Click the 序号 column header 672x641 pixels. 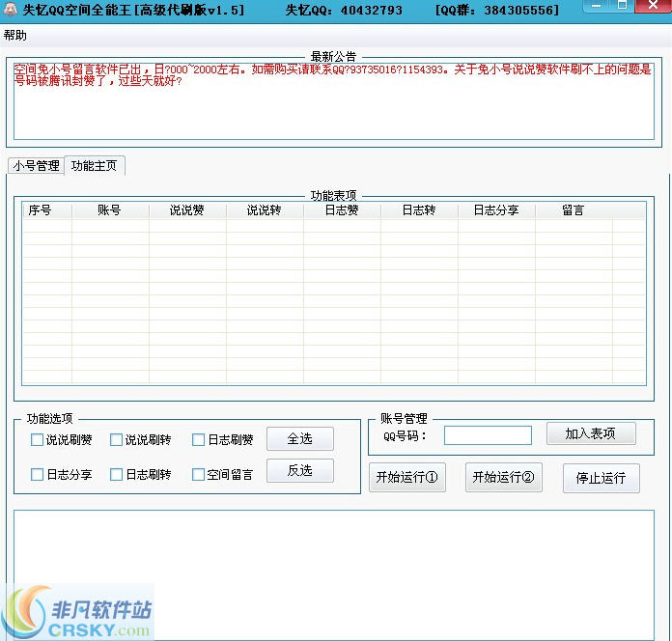(47, 210)
